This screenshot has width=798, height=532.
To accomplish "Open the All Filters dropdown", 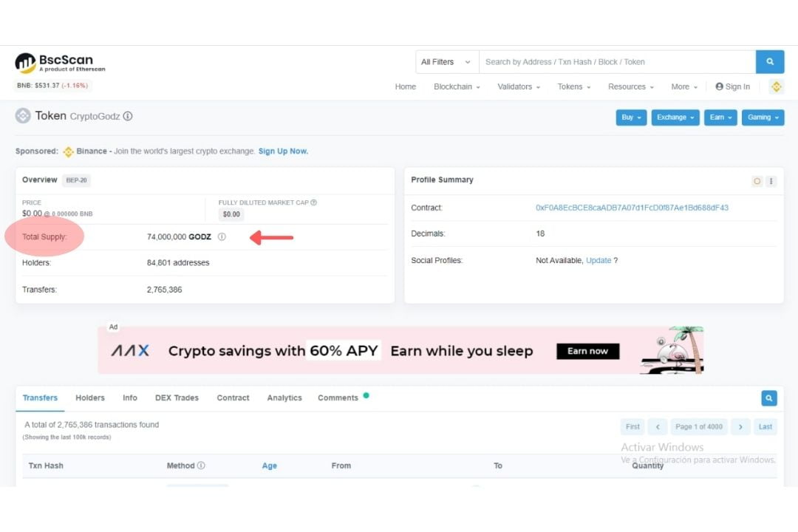I will (x=447, y=61).
